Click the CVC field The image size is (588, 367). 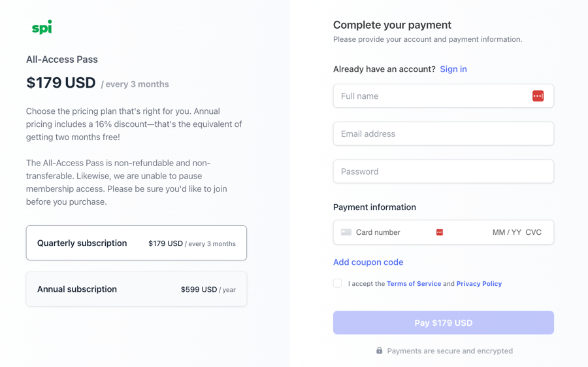point(533,232)
